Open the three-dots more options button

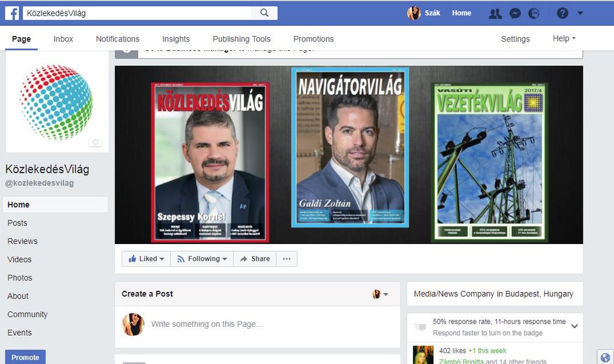pyautogui.click(x=287, y=258)
